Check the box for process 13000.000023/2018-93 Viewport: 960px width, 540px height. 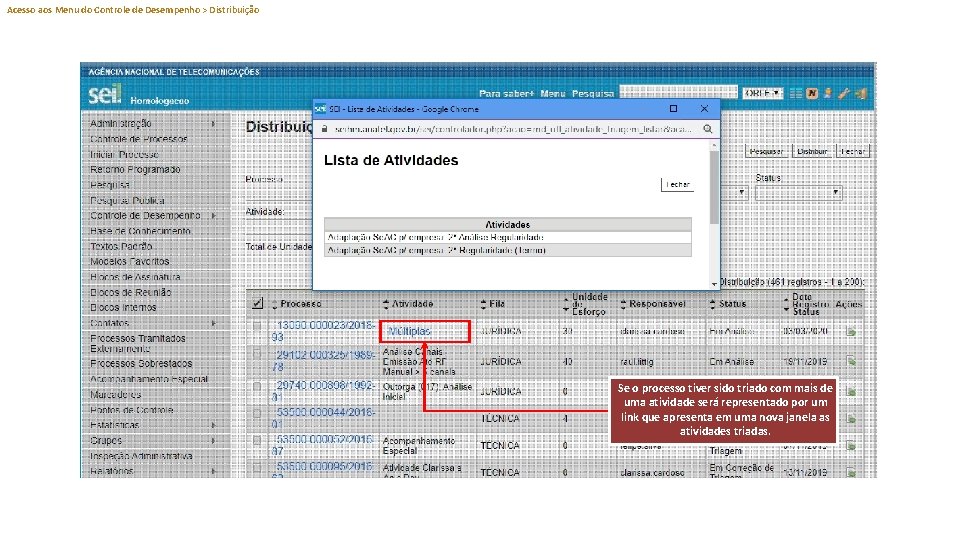click(x=257, y=326)
